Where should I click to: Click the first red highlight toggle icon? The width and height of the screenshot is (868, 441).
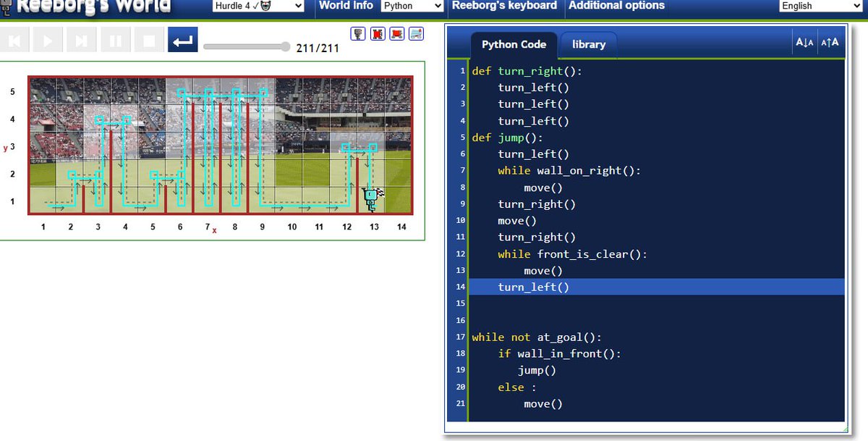tap(377, 34)
